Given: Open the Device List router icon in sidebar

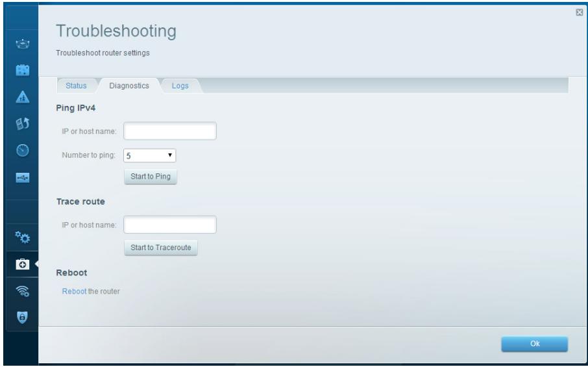Looking at the screenshot, I should 23,44.
